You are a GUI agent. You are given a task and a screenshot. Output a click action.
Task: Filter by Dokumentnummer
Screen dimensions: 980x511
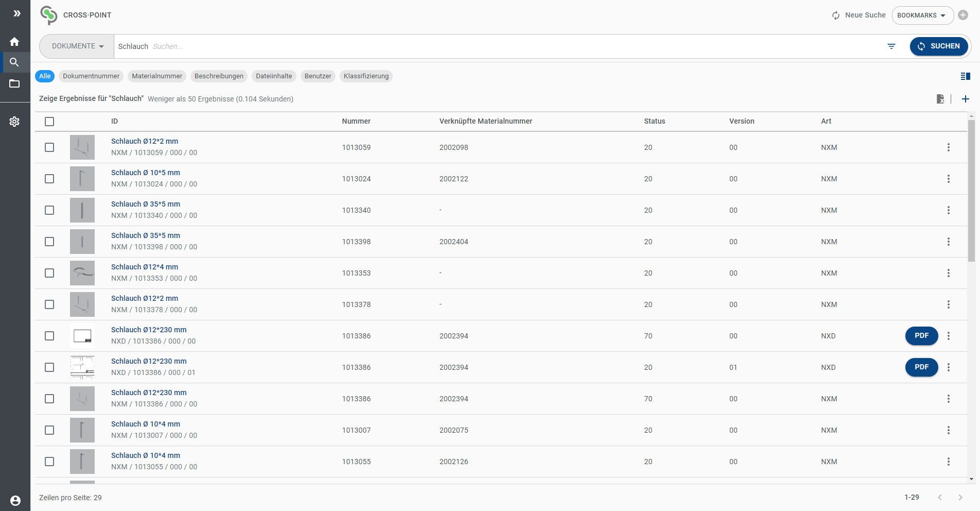click(91, 76)
